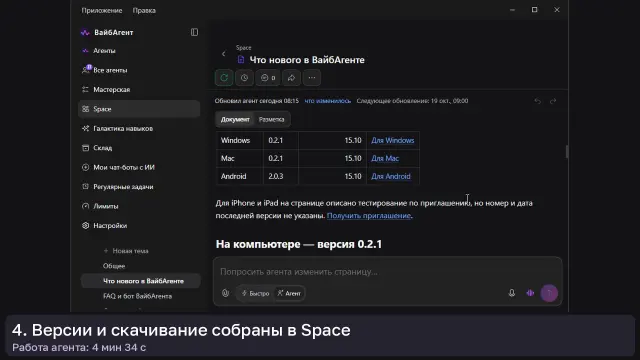Open the Приложение menu
640x360 pixels.
[x=102, y=10]
